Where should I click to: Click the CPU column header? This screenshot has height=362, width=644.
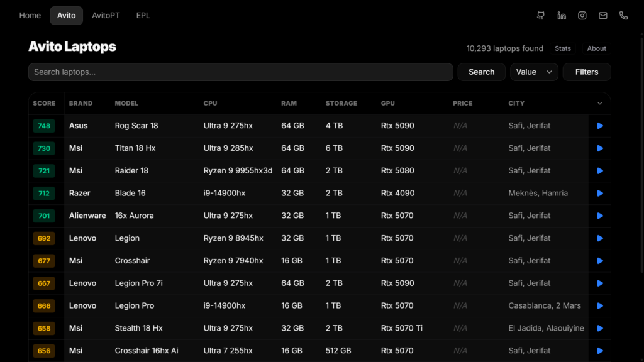210,104
